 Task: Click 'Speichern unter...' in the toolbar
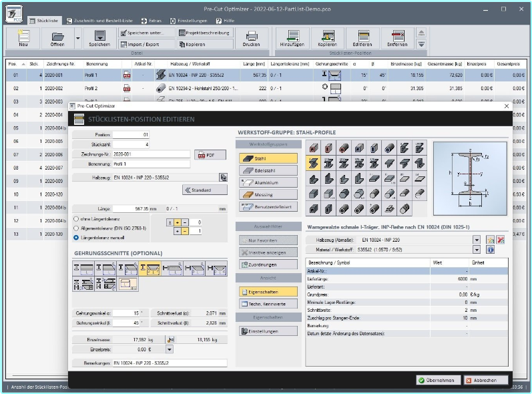tap(147, 33)
